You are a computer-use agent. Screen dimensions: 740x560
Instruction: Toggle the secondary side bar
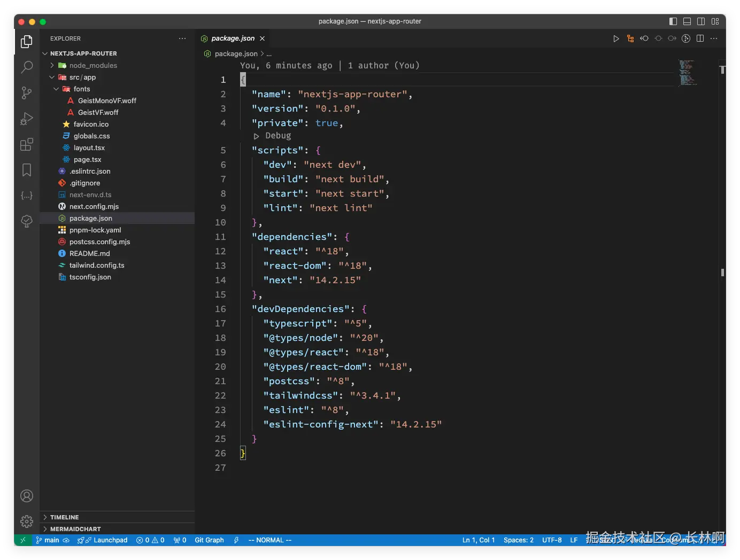tap(701, 21)
